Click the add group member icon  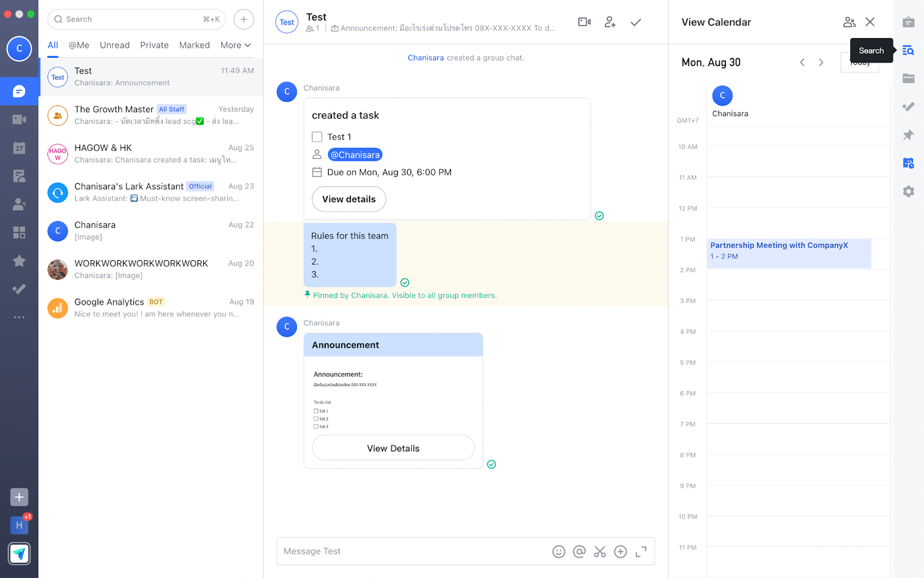click(x=610, y=22)
